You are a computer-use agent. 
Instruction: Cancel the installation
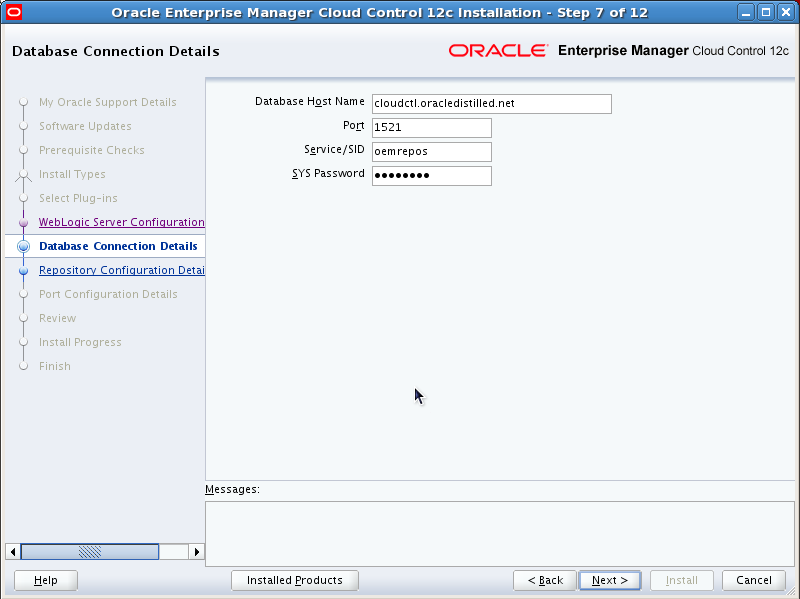coord(754,580)
